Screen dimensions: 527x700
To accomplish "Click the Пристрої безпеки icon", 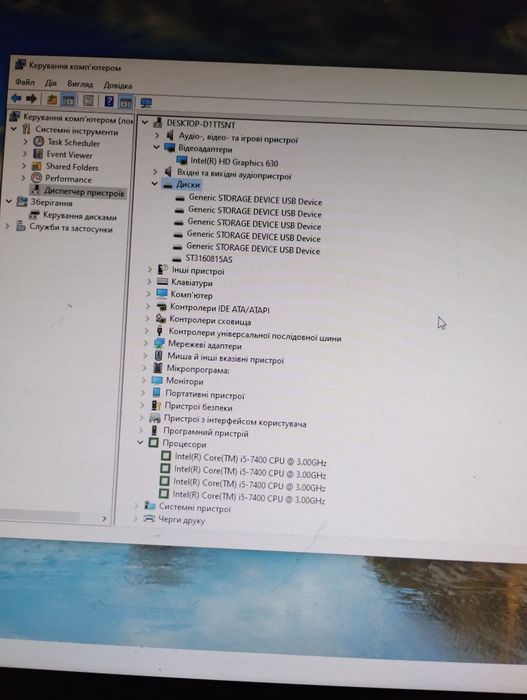I will [156, 405].
